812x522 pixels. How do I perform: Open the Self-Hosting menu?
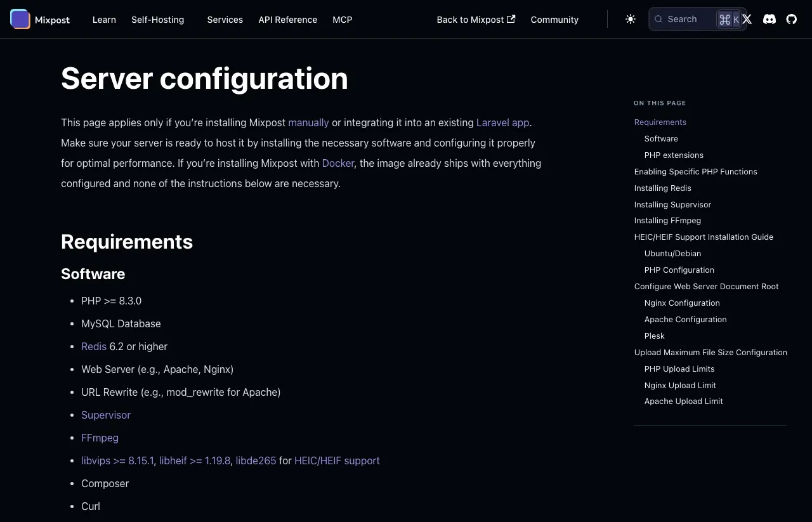158,20
